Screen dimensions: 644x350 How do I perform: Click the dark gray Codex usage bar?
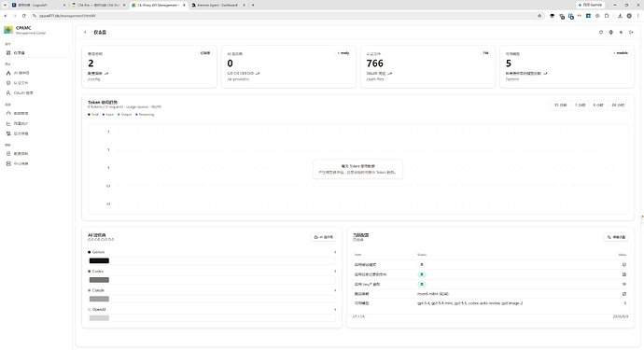pyautogui.click(x=99, y=280)
